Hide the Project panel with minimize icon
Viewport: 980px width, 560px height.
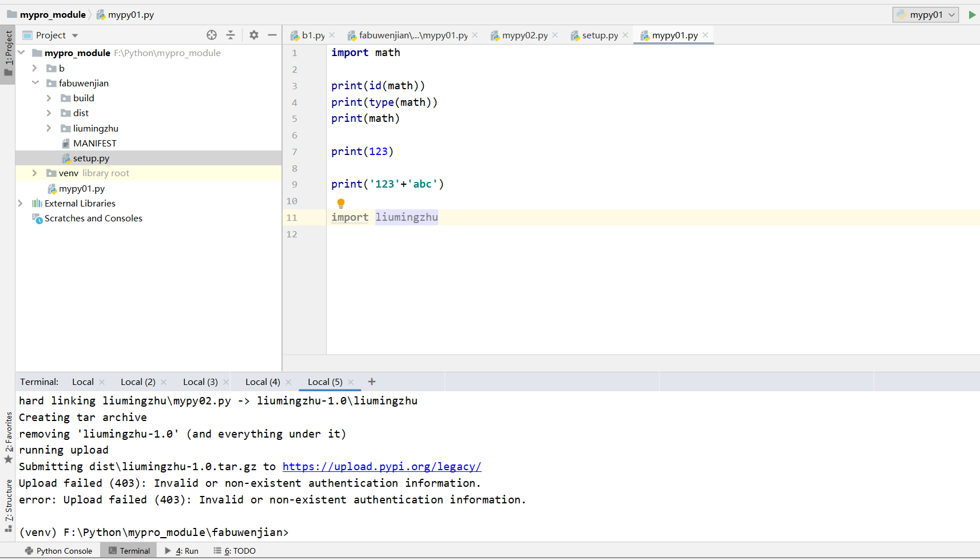(272, 35)
